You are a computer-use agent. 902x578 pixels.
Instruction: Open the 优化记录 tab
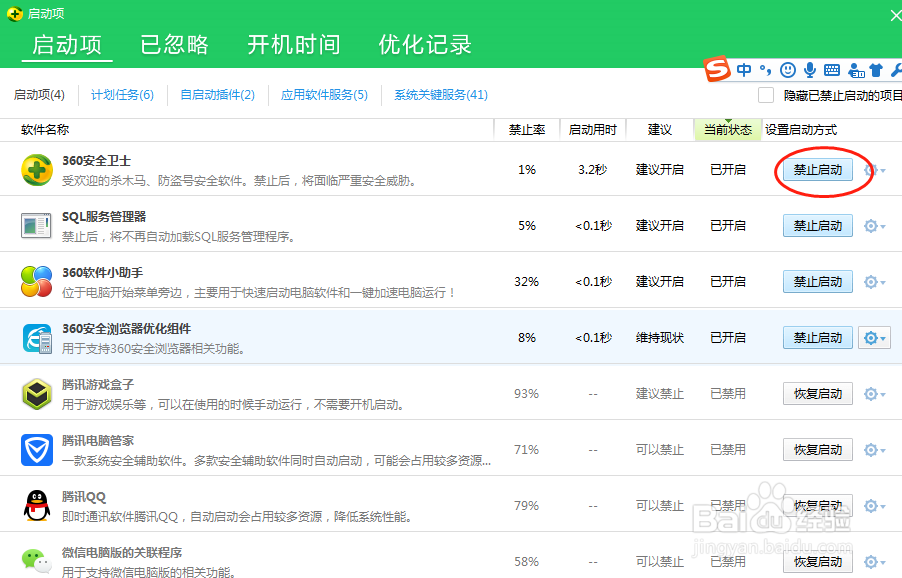pyautogui.click(x=425, y=45)
